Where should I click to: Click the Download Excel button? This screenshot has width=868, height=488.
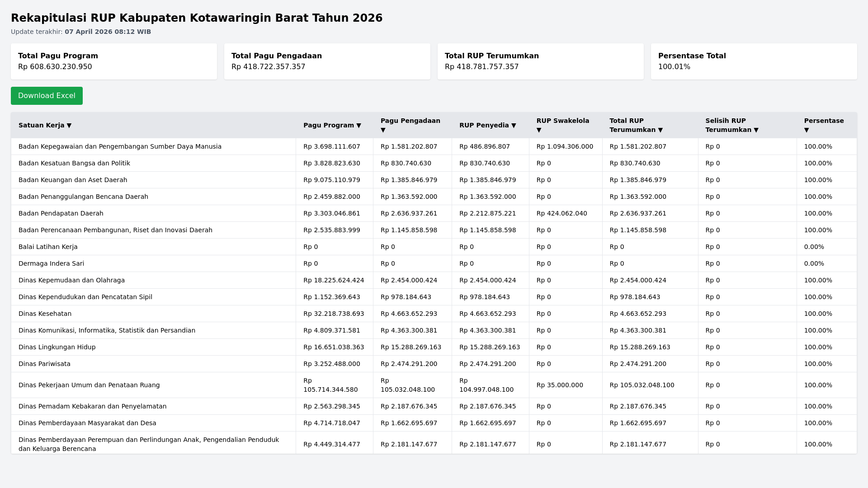[x=47, y=96]
